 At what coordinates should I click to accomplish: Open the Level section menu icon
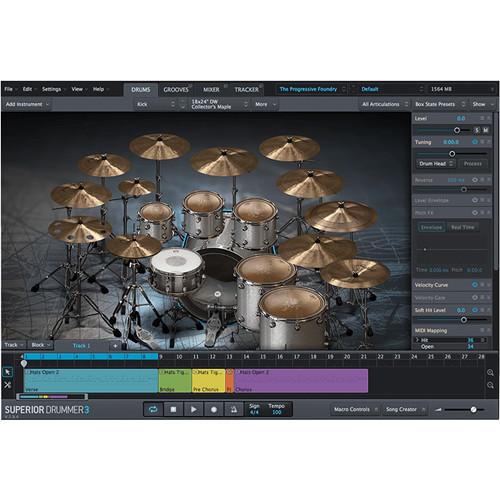tap(482, 118)
